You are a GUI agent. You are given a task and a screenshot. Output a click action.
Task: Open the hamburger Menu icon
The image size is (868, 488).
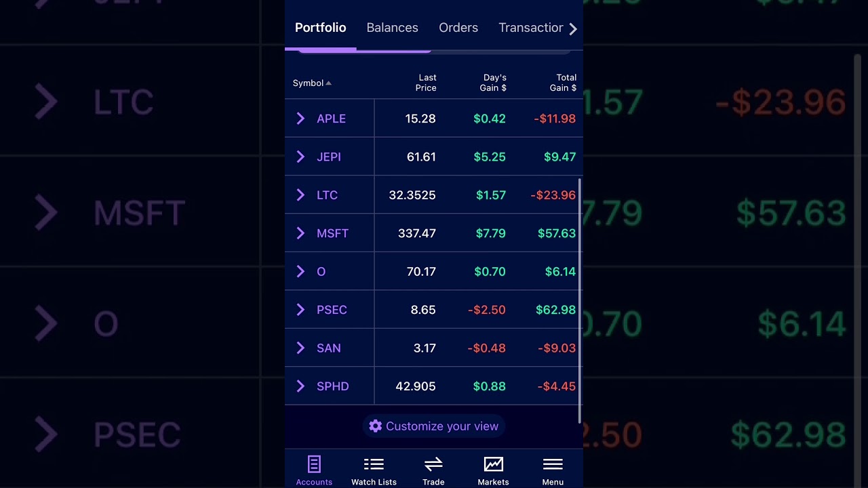[553, 465]
